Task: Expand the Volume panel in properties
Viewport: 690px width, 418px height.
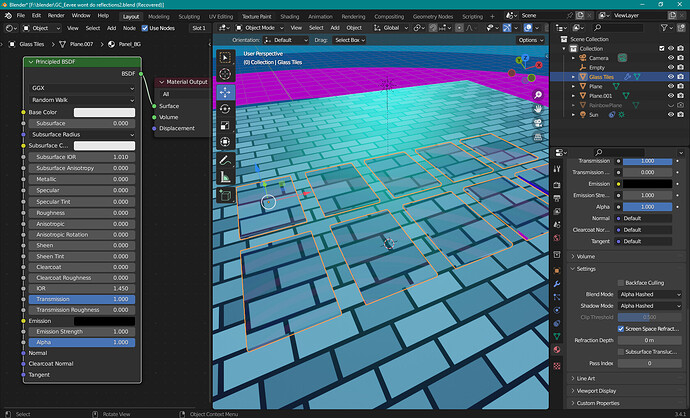Action: (586, 257)
